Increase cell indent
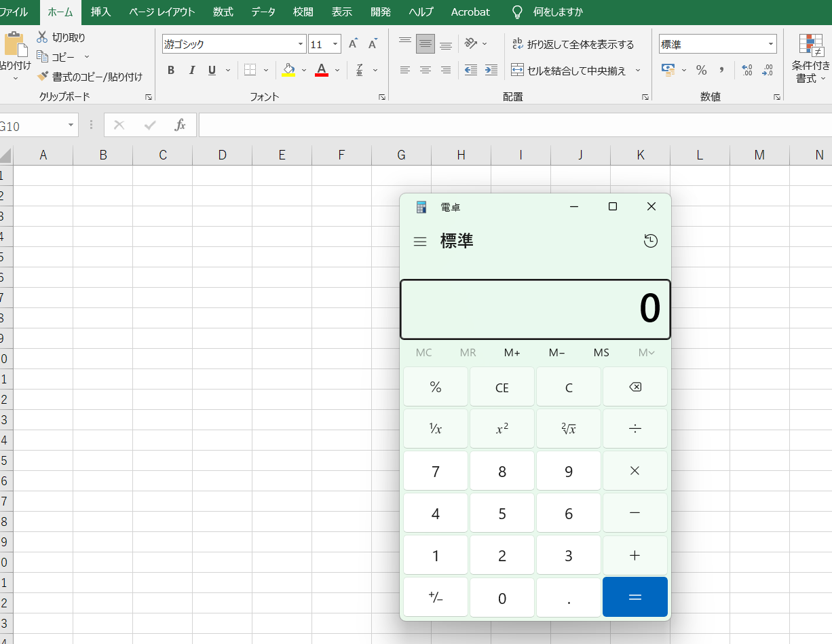The height and width of the screenshot is (644, 832). coord(491,70)
